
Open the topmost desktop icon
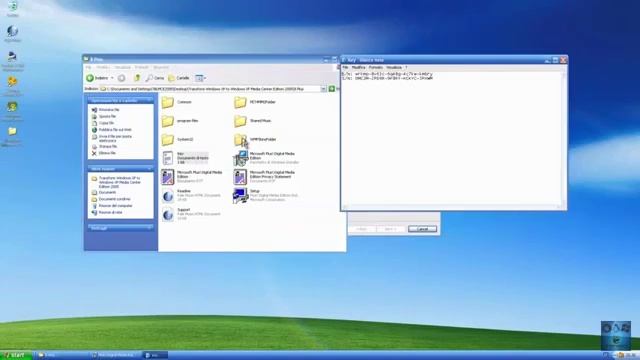click(x=13, y=7)
